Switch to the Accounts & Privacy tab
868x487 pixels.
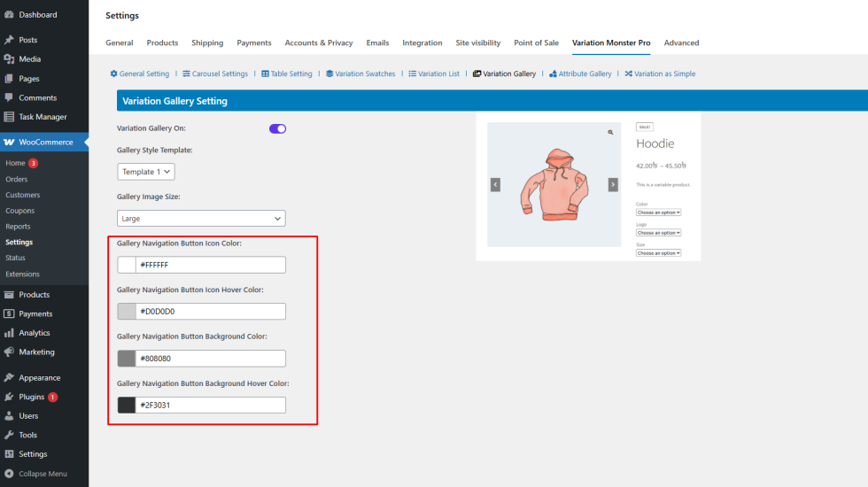coord(319,43)
